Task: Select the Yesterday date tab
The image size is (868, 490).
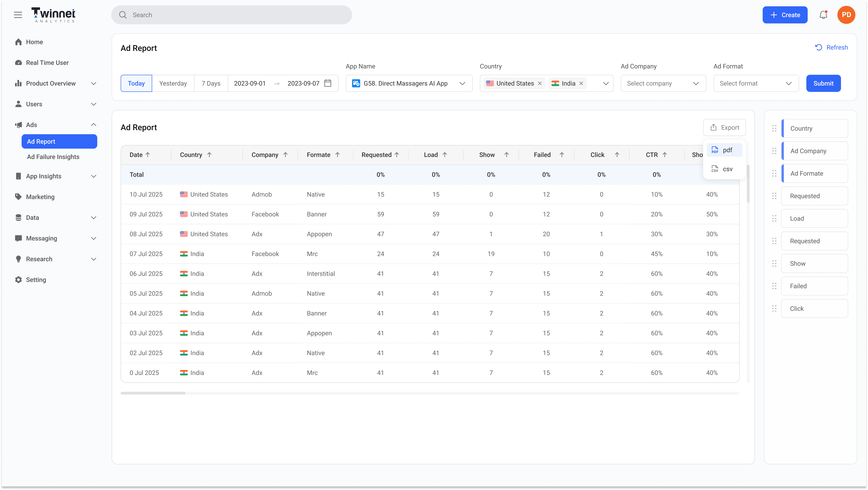Action: click(173, 83)
